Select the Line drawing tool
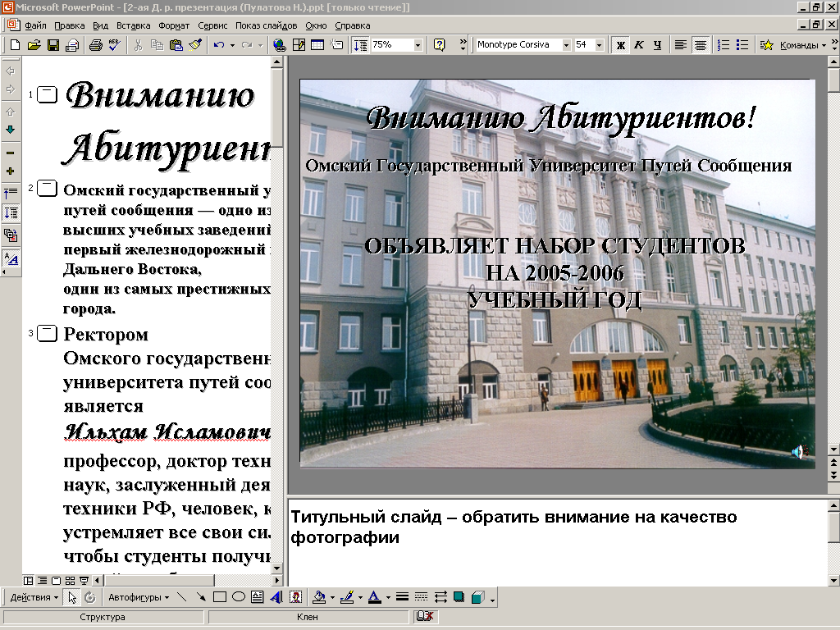The height and width of the screenshot is (630, 840). (181, 597)
